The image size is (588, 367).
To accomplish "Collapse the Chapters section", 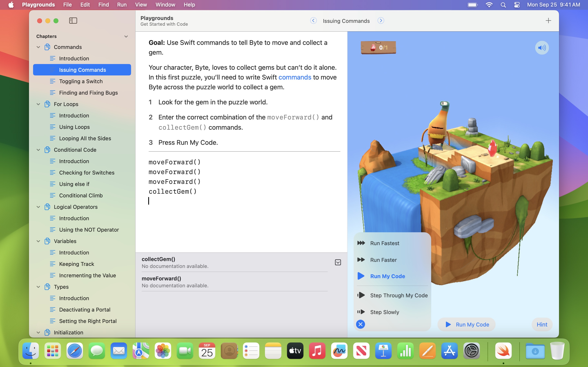I will (126, 36).
